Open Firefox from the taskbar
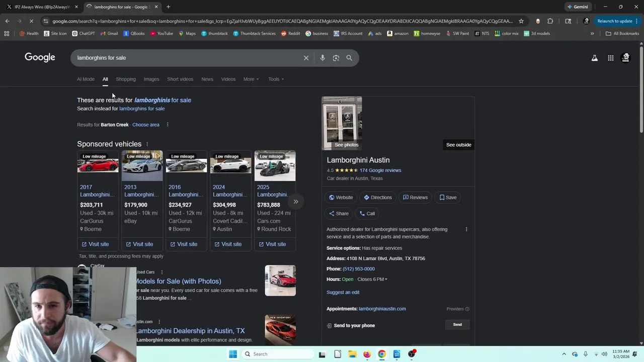644x362 pixels. coord(367,354)
